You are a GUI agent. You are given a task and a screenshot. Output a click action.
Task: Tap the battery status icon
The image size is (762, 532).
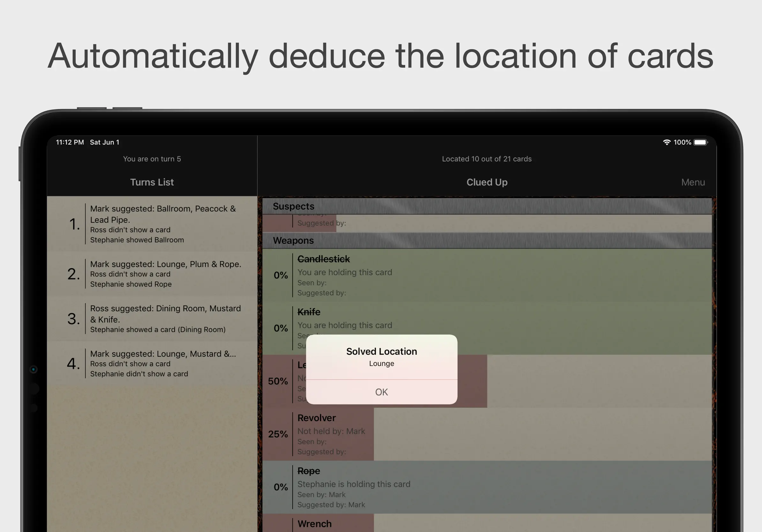tap(701, 142)
